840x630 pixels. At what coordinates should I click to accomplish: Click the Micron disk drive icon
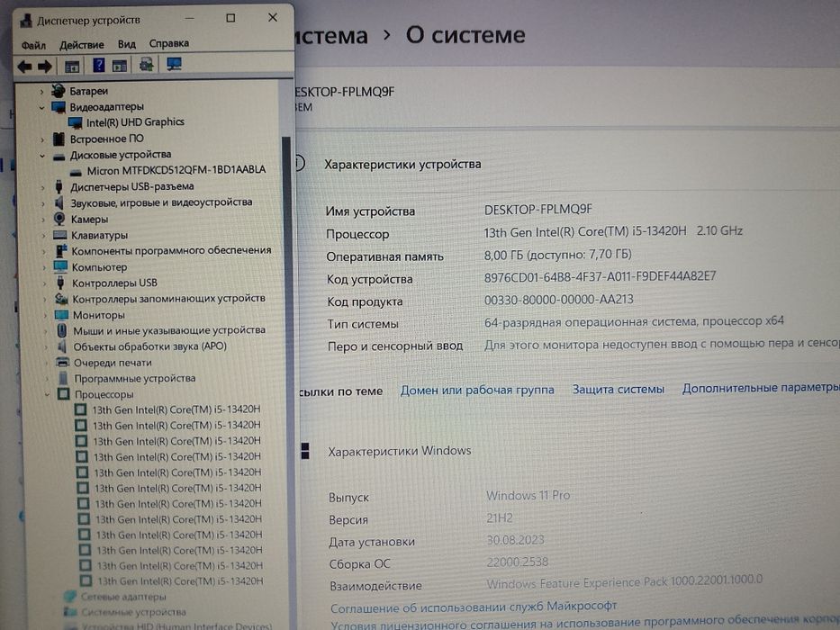(76, 172)
